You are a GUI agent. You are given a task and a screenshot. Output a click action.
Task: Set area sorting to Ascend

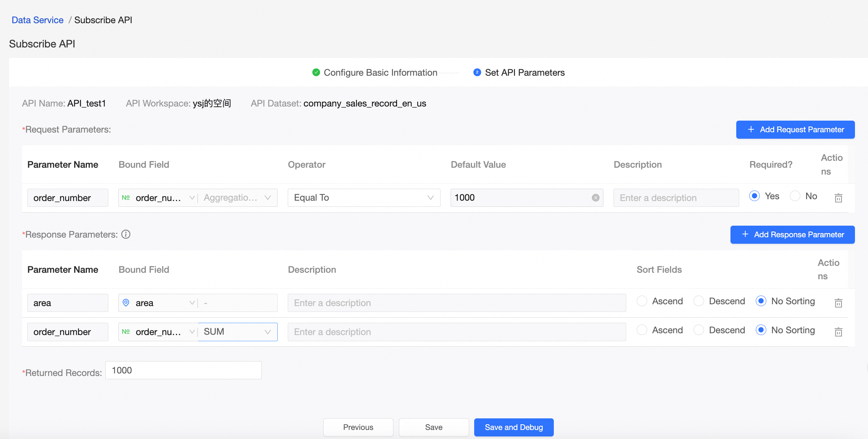tap(642, 301)
